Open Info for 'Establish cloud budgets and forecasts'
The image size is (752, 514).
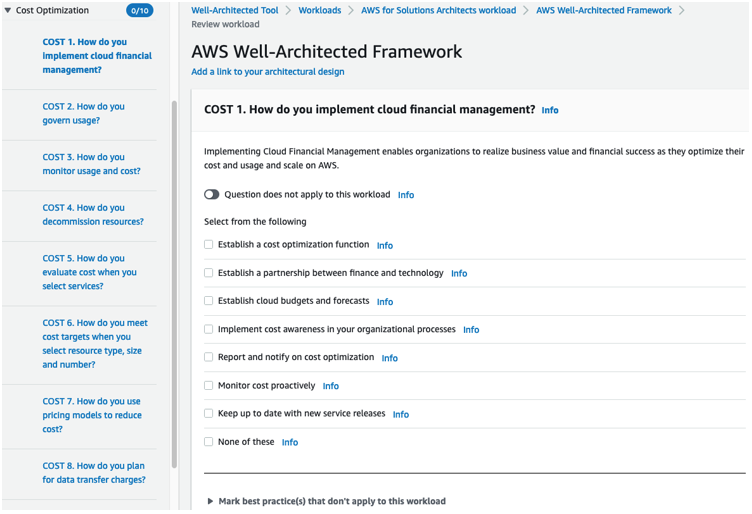tap(385, 302)
